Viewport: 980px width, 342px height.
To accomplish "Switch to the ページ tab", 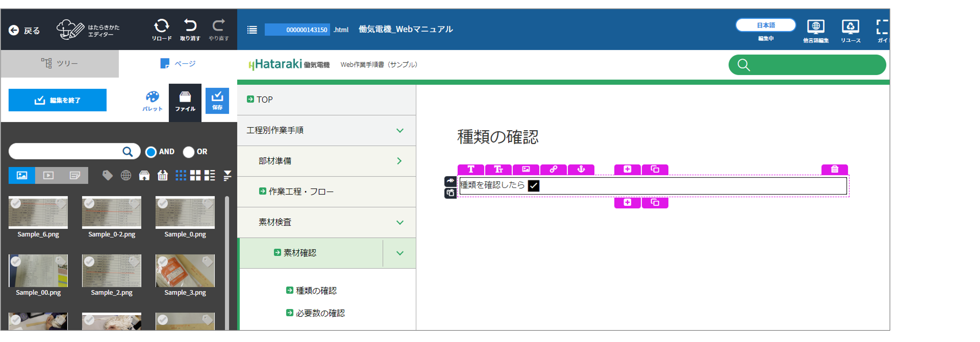I will point(178,63).
